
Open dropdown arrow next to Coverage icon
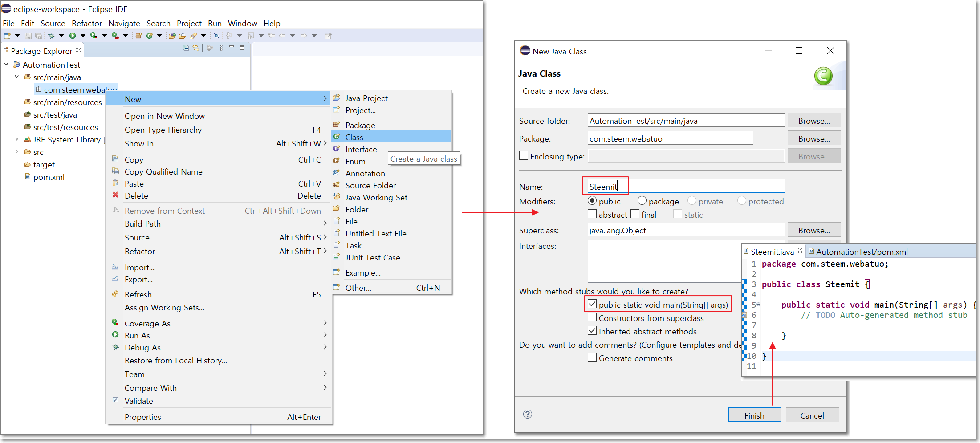pyautogui.click(x=104, y=36)
